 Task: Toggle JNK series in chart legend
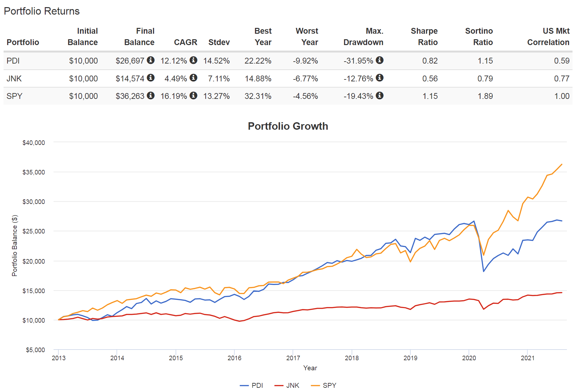[x=287, y=386]
